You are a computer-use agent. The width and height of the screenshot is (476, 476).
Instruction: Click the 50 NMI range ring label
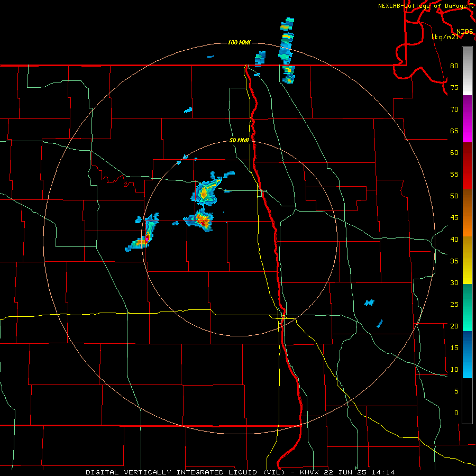tap(239, 140)
